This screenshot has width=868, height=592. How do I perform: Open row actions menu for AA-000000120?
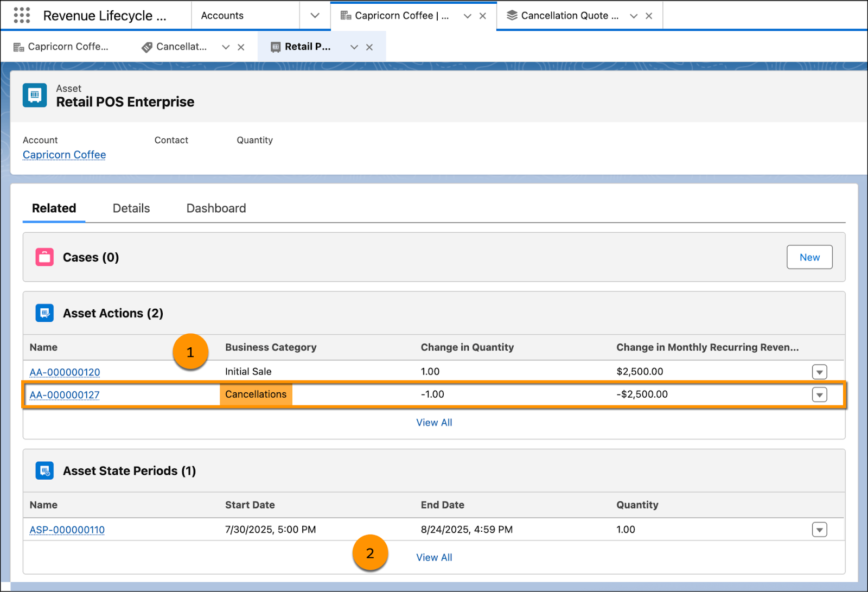click(819, 372)
